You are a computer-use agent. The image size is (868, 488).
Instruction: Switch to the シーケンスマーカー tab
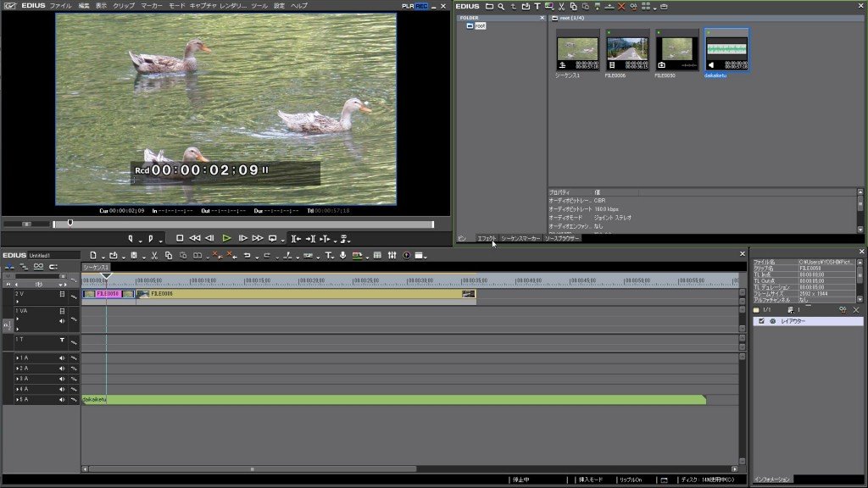[x=520, y=239]
